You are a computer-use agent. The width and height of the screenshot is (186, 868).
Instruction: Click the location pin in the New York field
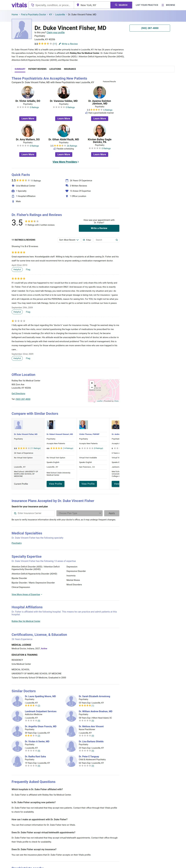coord(78,5)
